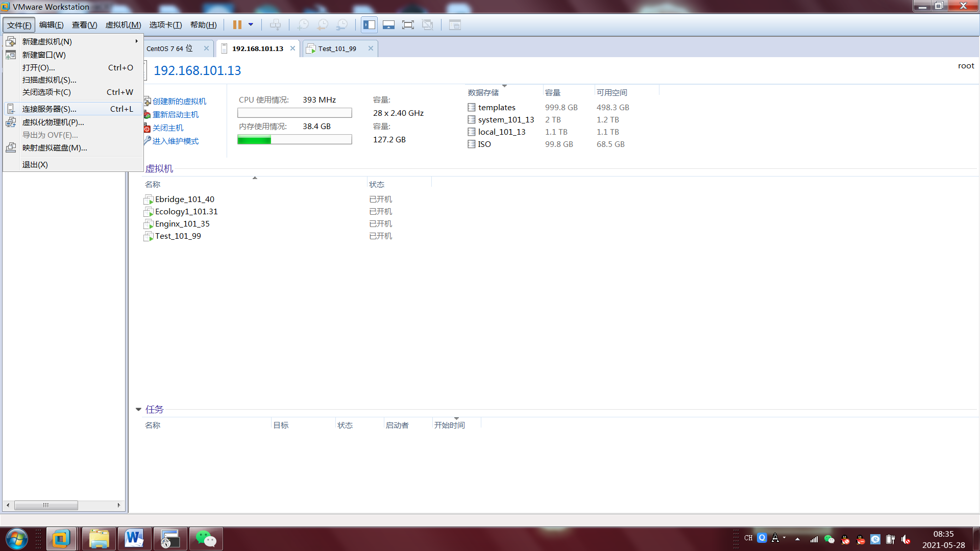The image size is (980, 551).
Task: Close the CentOS 7 64 tab
Action: click(206, 48)
